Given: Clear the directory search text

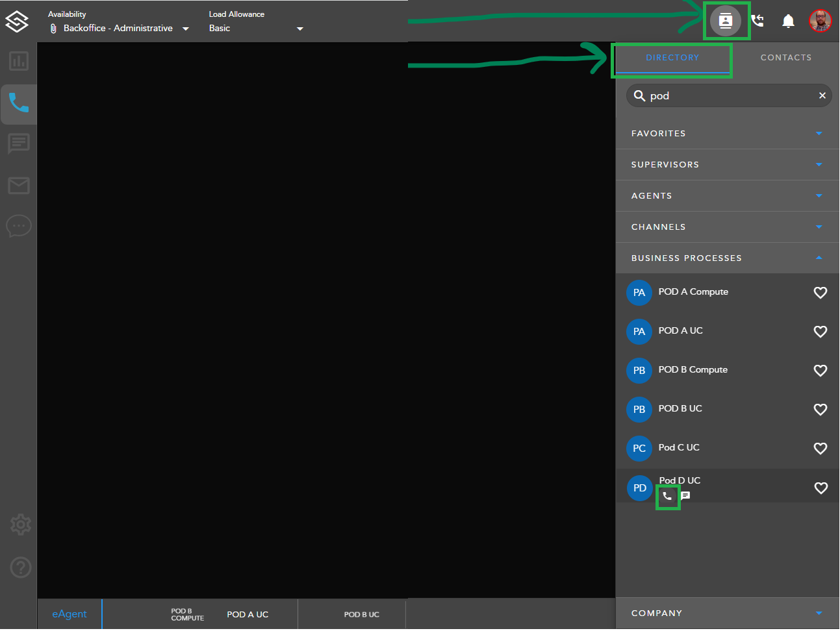Looking at the screenshot, I should point(822,95).
